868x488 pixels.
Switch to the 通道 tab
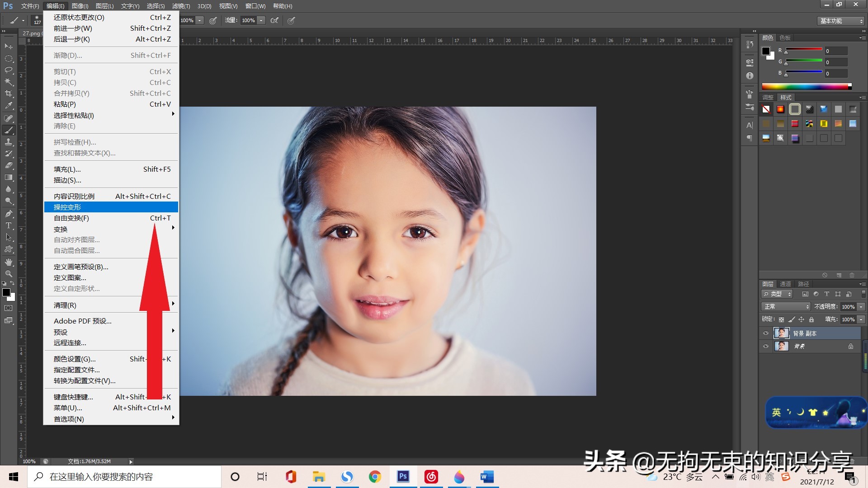785,284
